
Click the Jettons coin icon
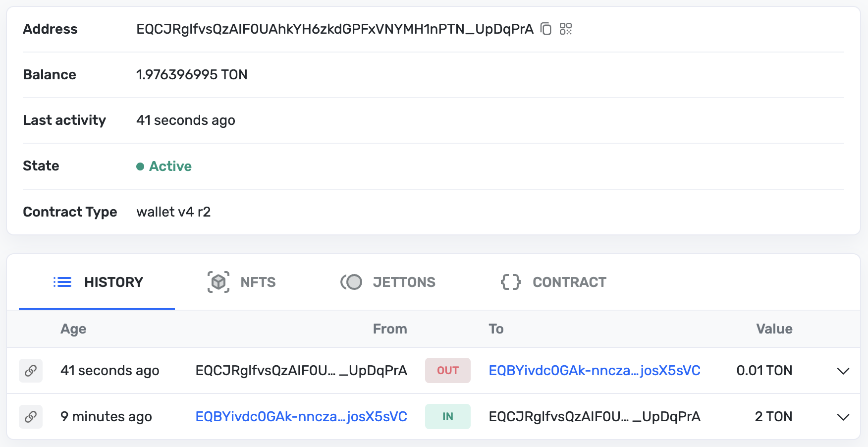353,282
